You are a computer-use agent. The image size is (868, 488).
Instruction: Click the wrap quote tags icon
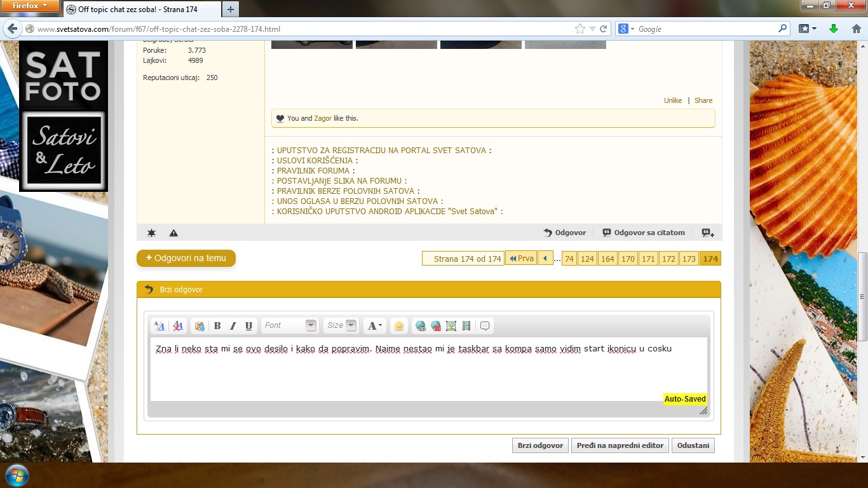click(485, 326)
